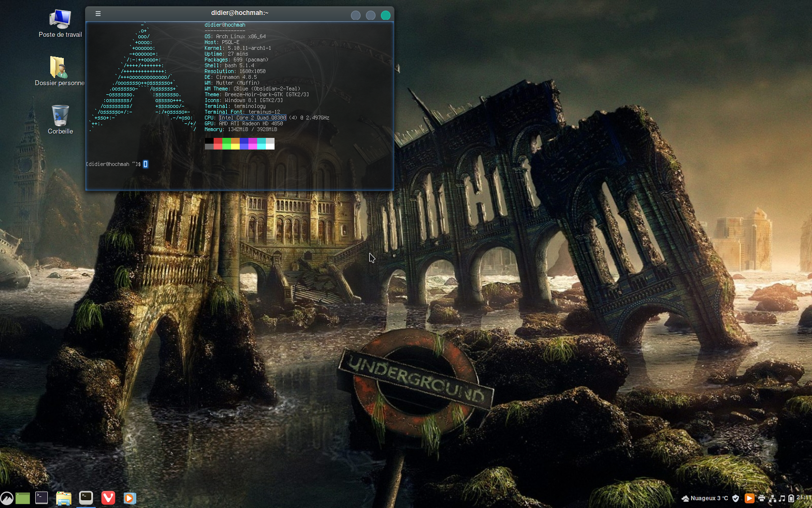Click the line GPU: AMD ATI Radeon HD 4850
The image size is (812, 508).
point(244,124)
